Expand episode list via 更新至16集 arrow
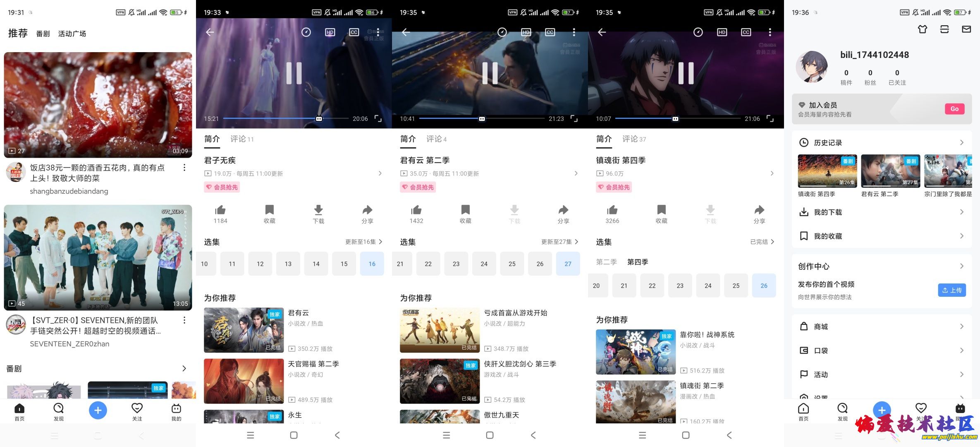 point(381,242)
